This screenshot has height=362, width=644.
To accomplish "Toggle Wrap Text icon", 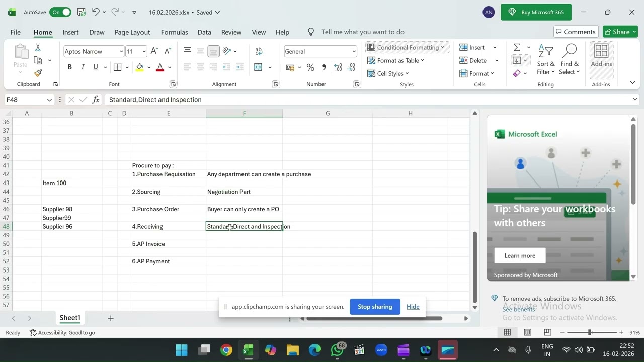I will [x=259, y=51].
